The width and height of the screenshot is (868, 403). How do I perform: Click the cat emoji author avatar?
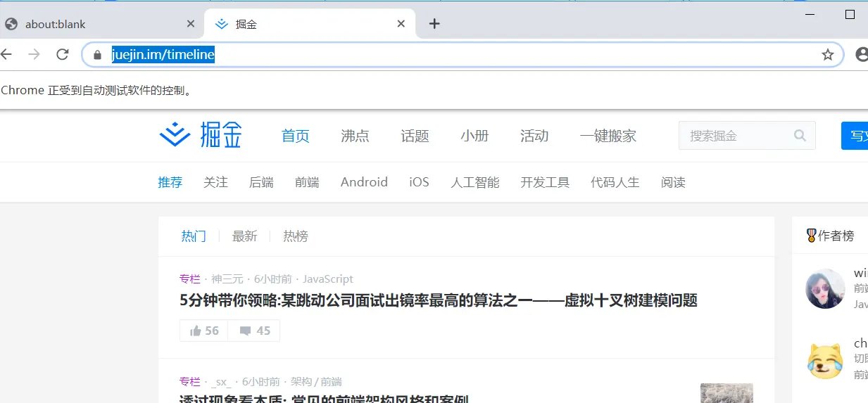(825, 361)
